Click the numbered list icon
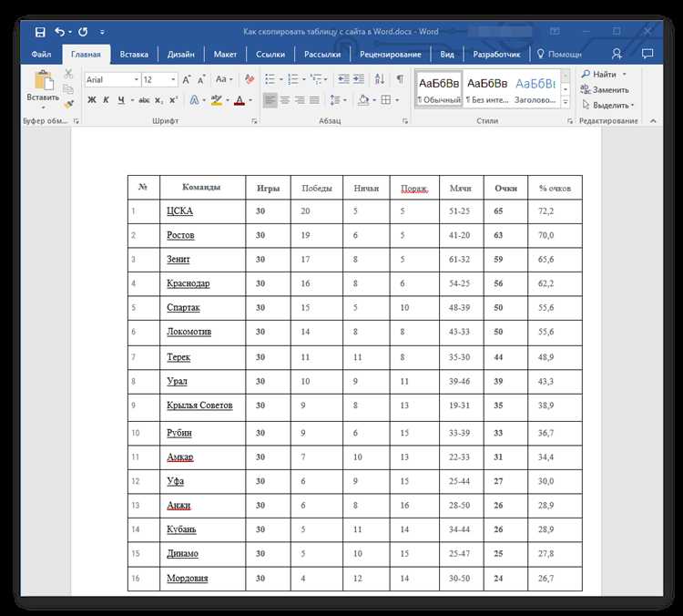Image resolution: width=683 pixels, height=616 pixels. coord(293,79)
